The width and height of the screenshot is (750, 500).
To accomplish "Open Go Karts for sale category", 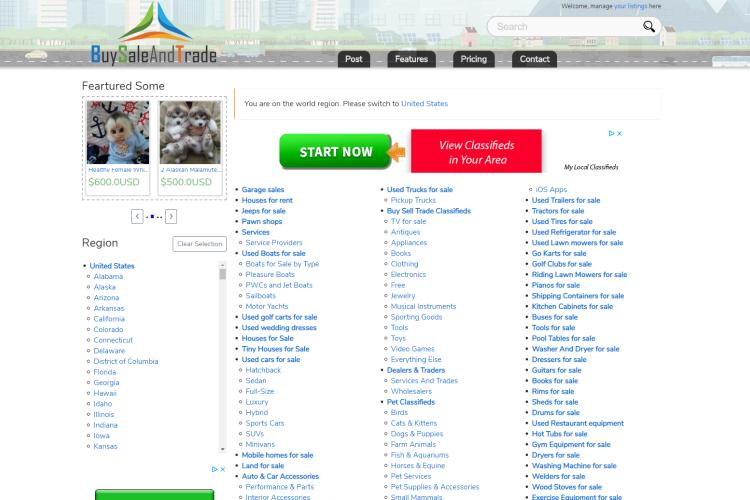I will coord(559,254).
